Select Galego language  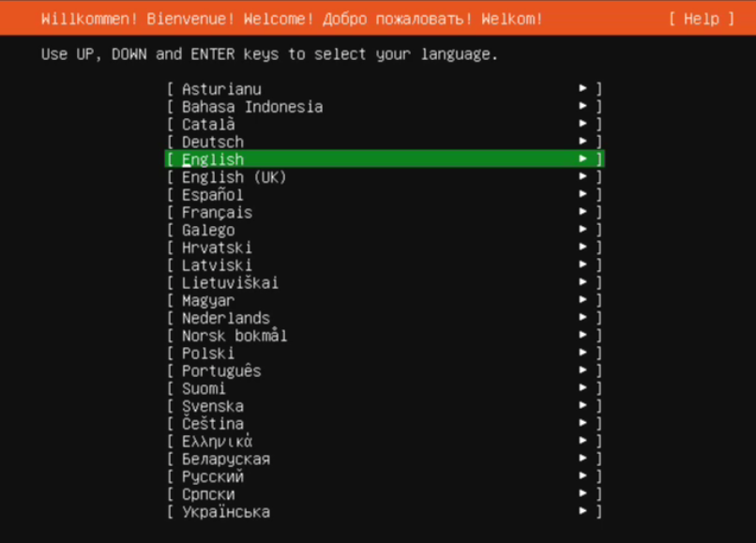[385, 230]
